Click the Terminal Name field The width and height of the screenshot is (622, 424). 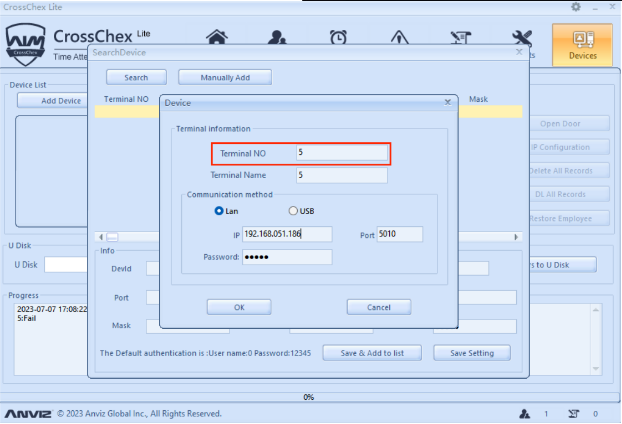[x=342, y=175]
